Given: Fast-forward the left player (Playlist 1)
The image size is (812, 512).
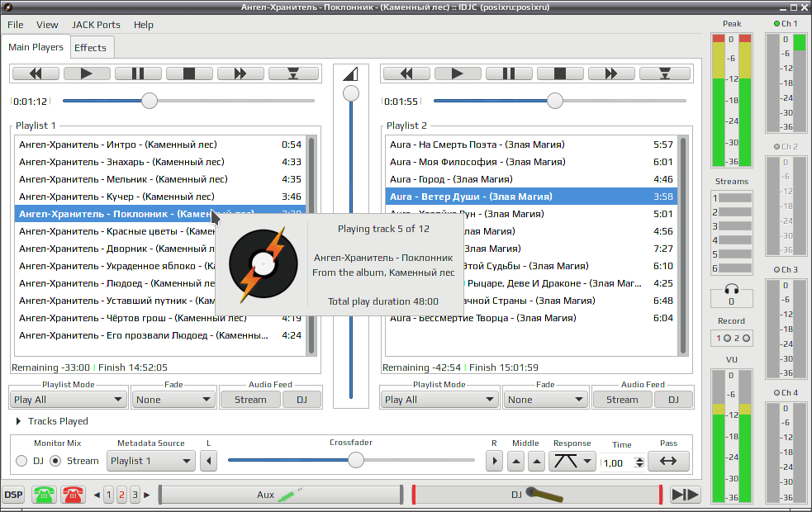Looking at the screenshot, I should pyautogui.click(x=240, y=73).
